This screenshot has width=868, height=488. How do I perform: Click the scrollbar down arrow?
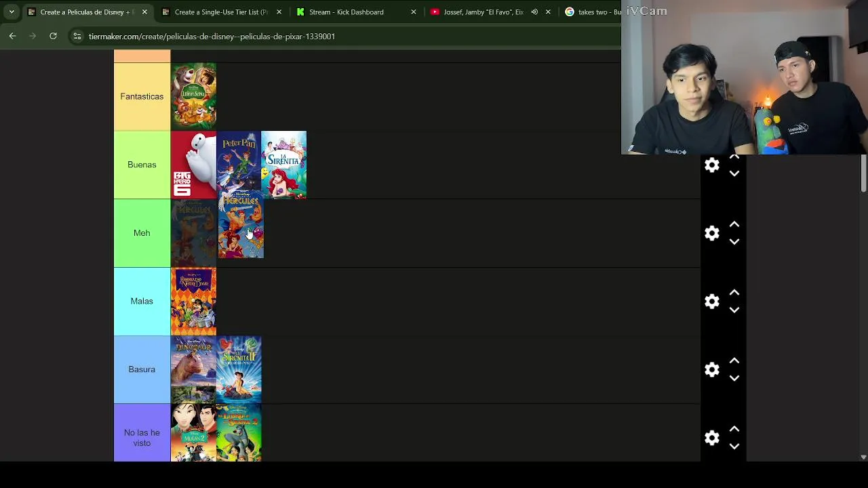[x=863, y=457]
